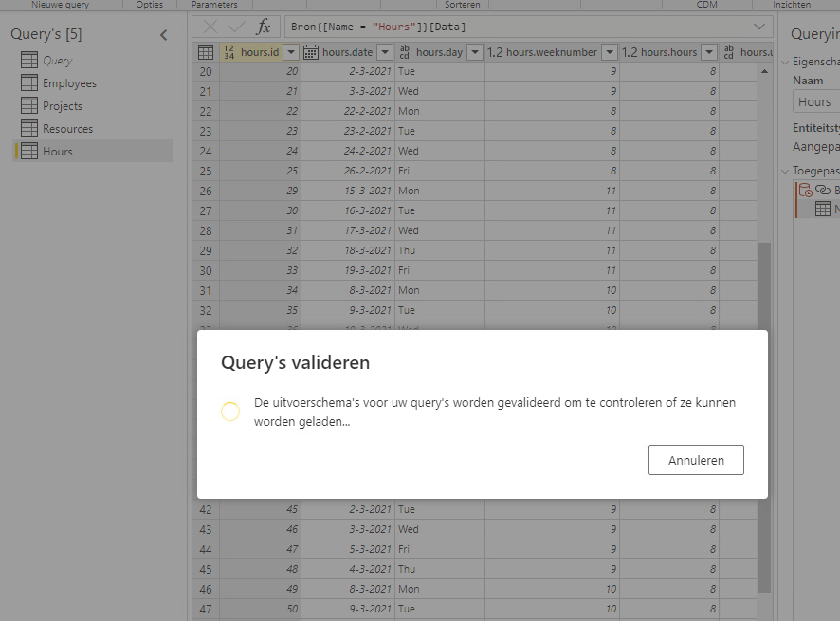Click the scroll up arrow of the grid
This screenshot has height=621, width=840.
pos(764,71)
